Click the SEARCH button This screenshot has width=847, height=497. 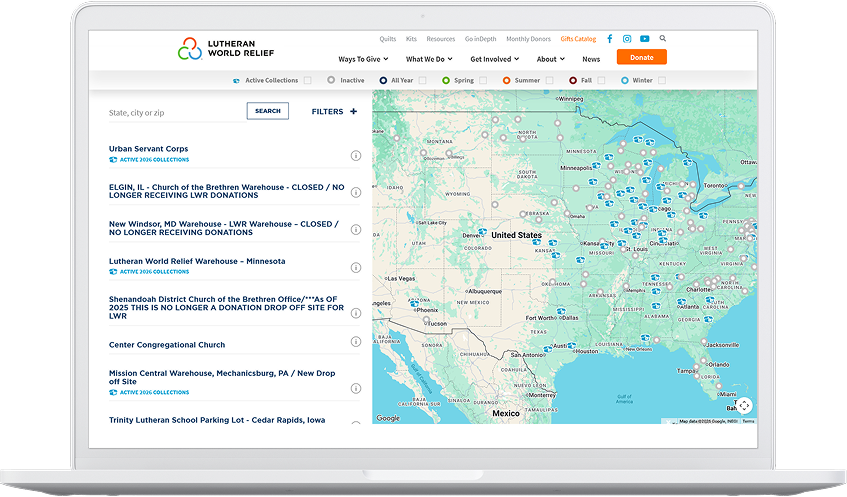pos(267,111)
